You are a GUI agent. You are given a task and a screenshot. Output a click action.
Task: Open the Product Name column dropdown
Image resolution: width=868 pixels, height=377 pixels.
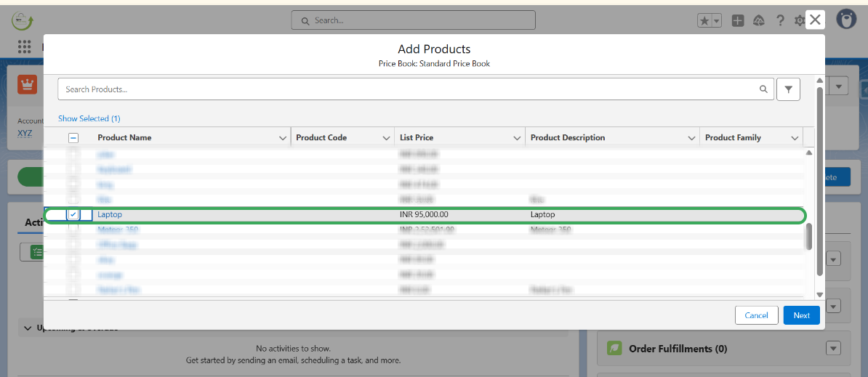tap(283, 138)
